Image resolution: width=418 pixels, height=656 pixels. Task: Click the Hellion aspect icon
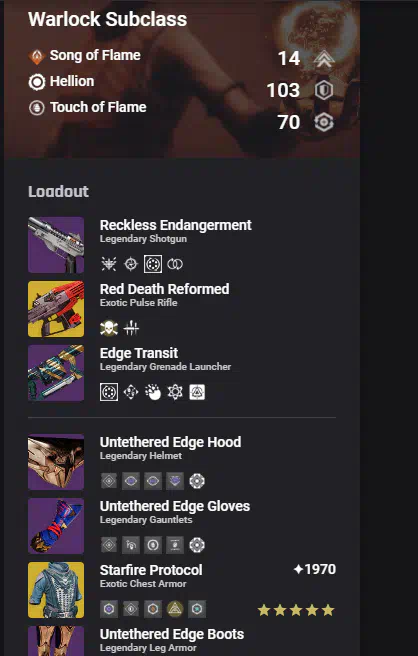(x=37, y=82)
